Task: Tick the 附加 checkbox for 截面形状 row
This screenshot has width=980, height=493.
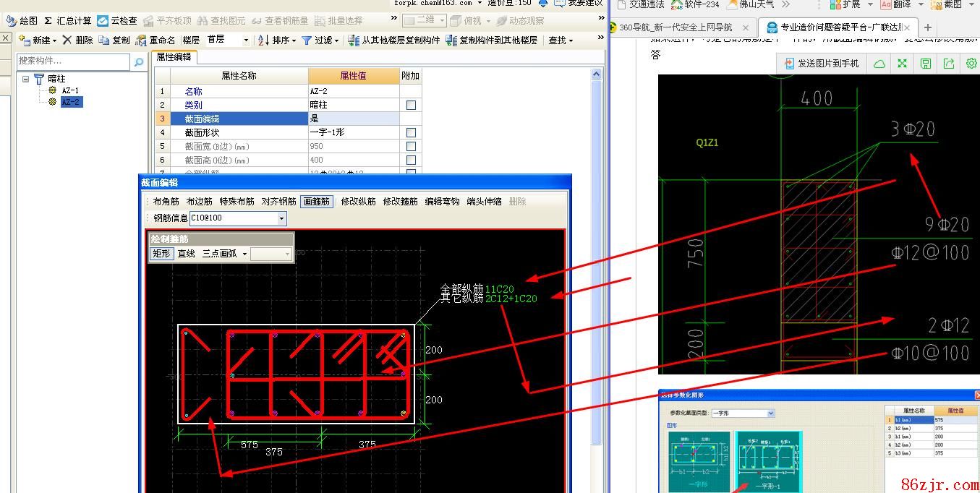Action: [x=411, y=132]
